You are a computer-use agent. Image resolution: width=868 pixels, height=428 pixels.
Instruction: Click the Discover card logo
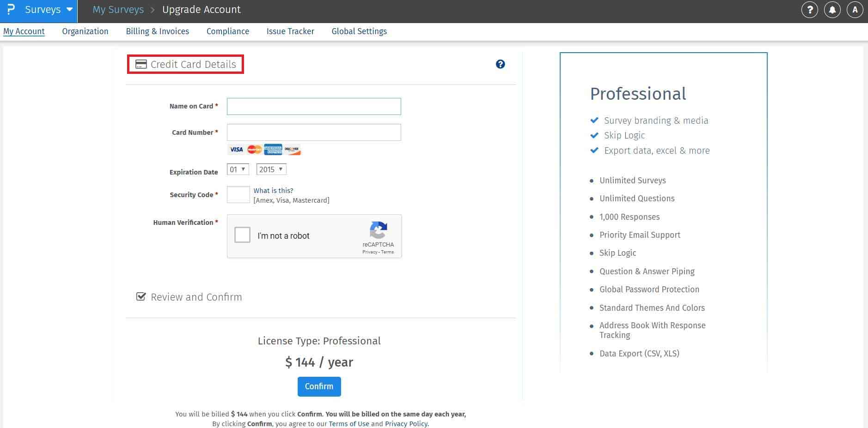[x=292, y=150]
